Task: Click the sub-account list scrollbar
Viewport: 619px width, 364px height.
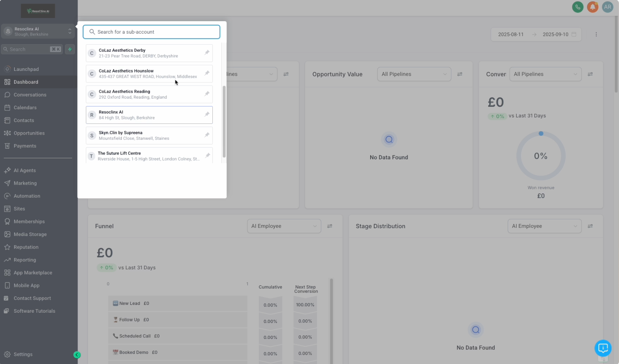Action: click(x=224, y=121)
